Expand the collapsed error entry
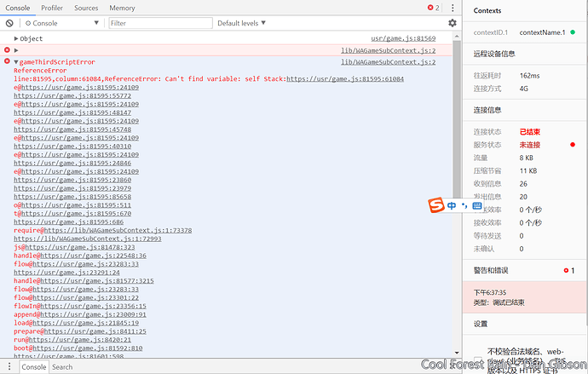588x374 pixels. 16,50
